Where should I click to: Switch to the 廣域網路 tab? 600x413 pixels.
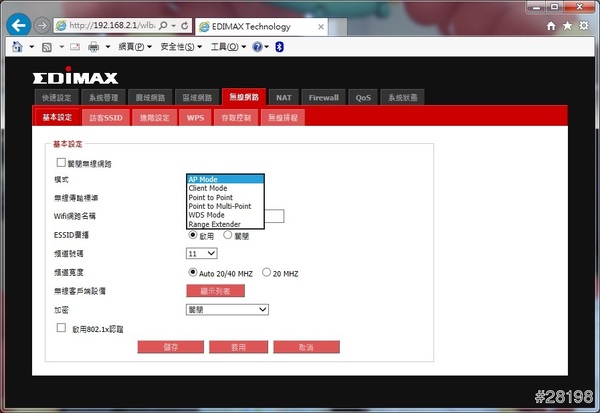(x=150, y=98)
